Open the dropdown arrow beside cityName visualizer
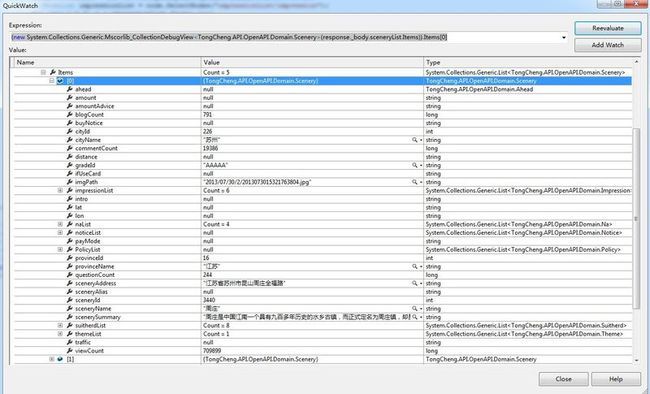 [421, 140]
